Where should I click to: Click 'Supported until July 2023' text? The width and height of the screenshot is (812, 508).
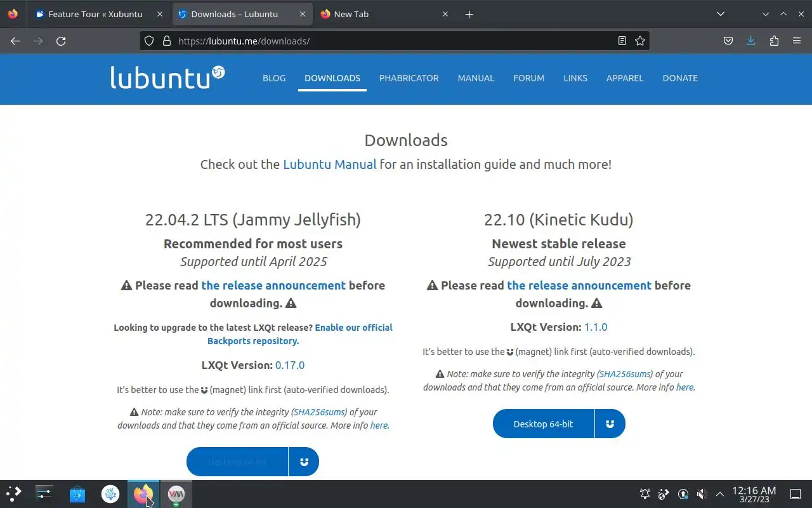click(560, 262)
